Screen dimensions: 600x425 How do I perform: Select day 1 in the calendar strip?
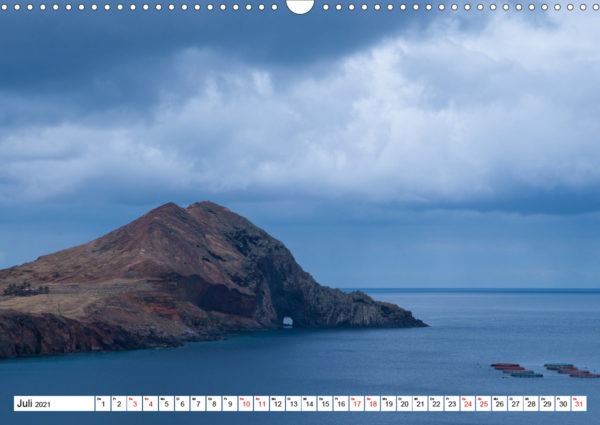point(103,404)
